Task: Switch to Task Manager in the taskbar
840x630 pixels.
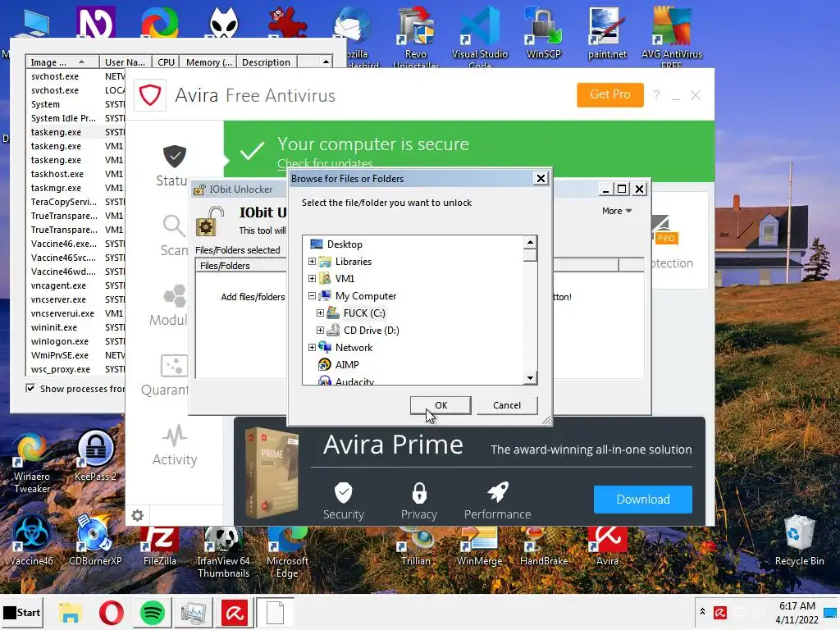Action: (x=193, y=612)
